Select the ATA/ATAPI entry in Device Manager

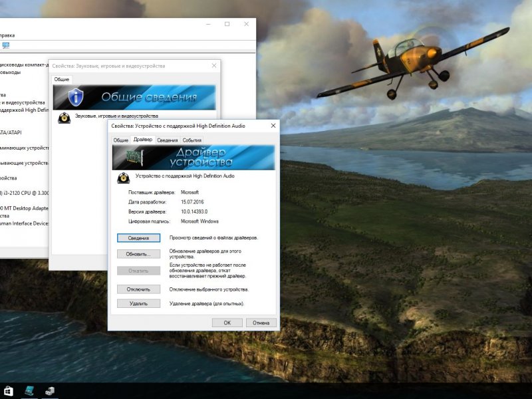pyautogui.click(x=11, y=132)
